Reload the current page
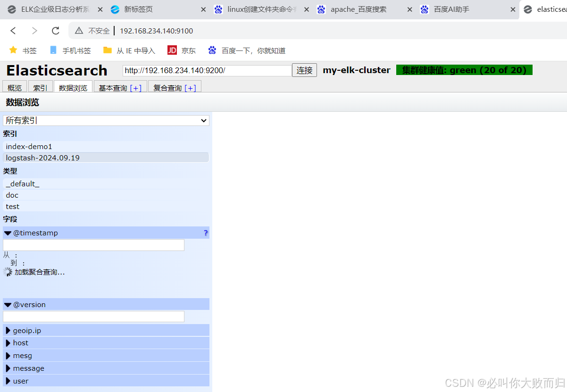This screenshot has width=567, height=392. pyautogui.click(x=56, y=31)
